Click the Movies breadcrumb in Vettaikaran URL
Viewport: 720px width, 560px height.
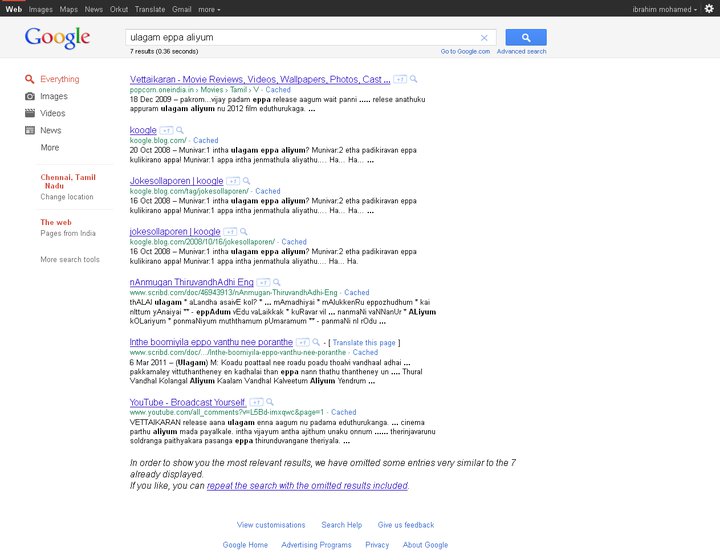click(212, 90)
